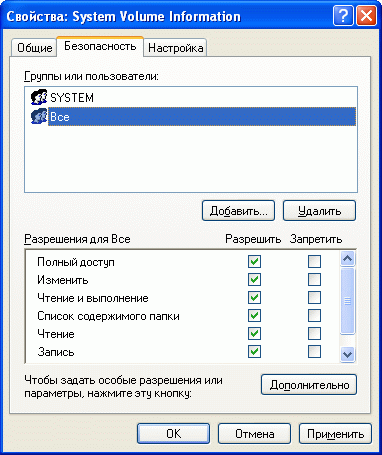
Task: Toggle allow checkbox for Изменить
Action: pos(254,280)
